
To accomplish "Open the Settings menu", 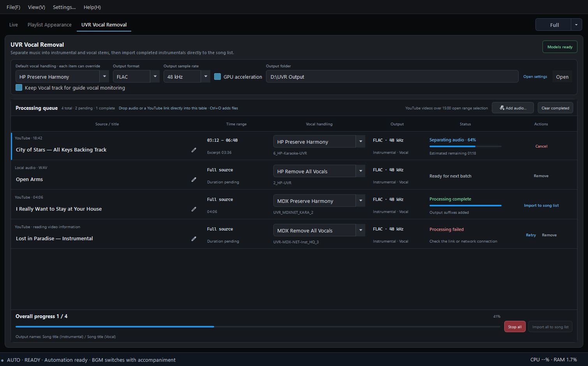I will [x=64, y=7].
